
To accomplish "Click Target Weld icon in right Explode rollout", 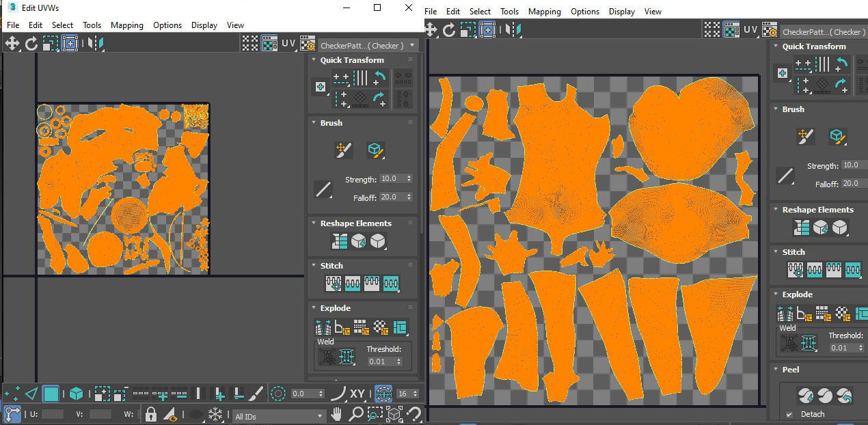I will click(789, 343).
